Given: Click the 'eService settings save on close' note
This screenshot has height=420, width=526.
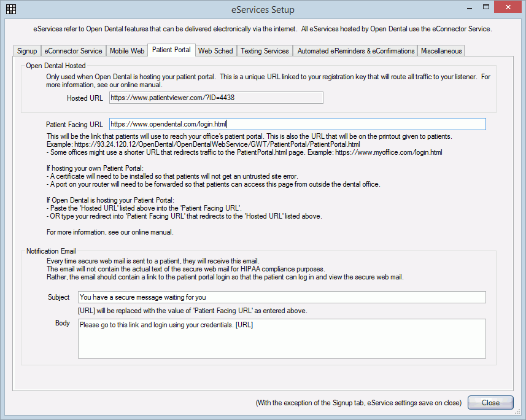Looking at the screenshot, I should pyautogui.click(x=358, y=403).
